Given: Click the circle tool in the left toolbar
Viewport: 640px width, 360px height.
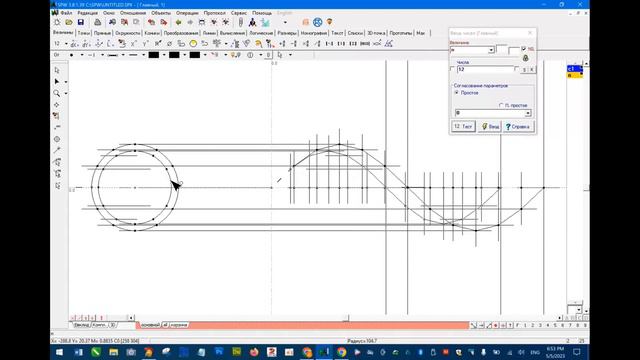Looking at the screenshot, I should [x=57, y=139].
